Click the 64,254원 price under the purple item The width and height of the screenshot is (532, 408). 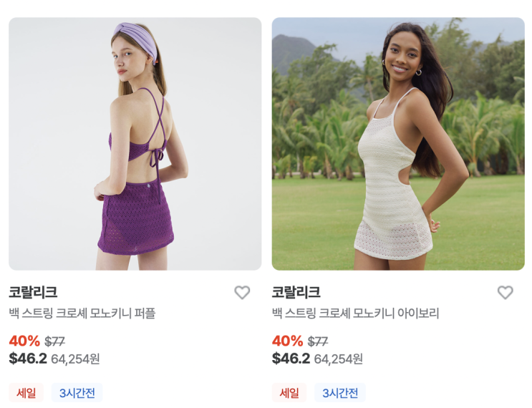point(75,359)
